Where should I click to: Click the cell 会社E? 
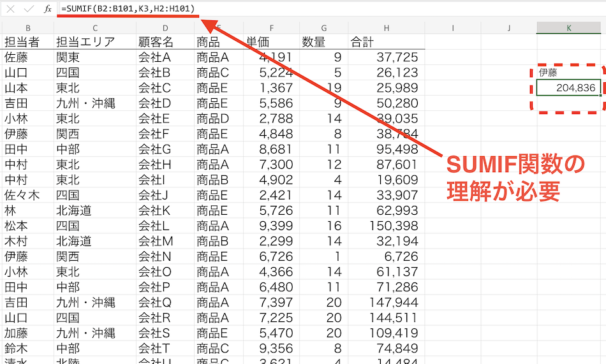[165, 119]
